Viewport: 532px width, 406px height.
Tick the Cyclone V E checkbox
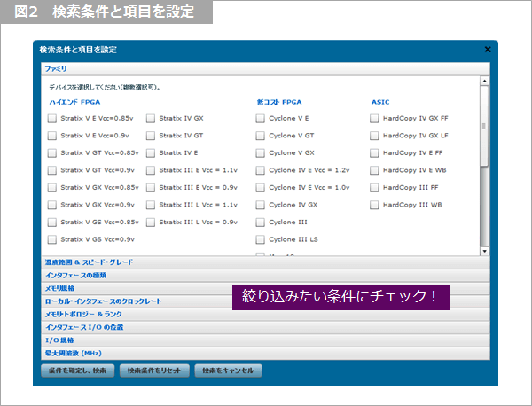pyautogui.click(x=261, y=118)
